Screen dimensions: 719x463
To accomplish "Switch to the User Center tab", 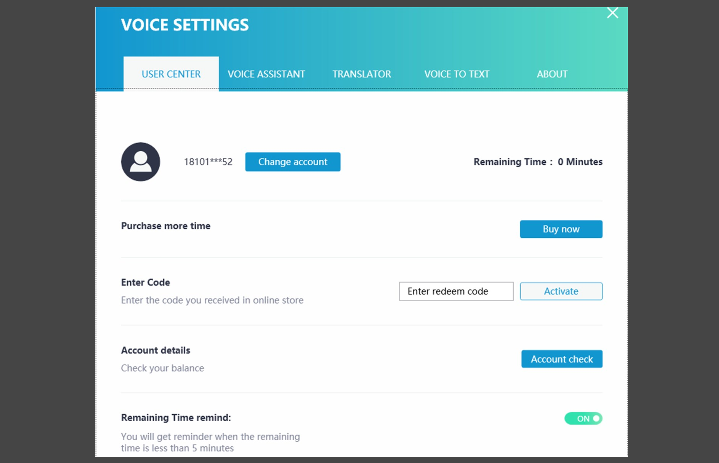I will tap(171, 74).
